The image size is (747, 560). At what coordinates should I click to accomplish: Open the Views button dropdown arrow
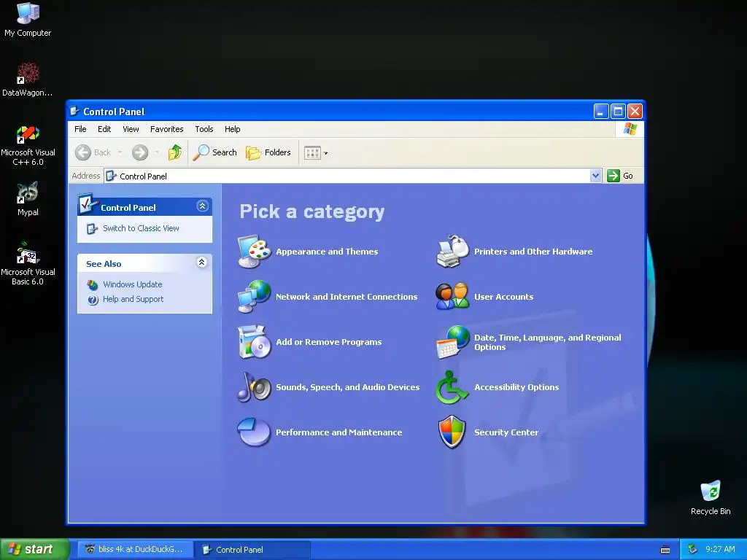326,153
